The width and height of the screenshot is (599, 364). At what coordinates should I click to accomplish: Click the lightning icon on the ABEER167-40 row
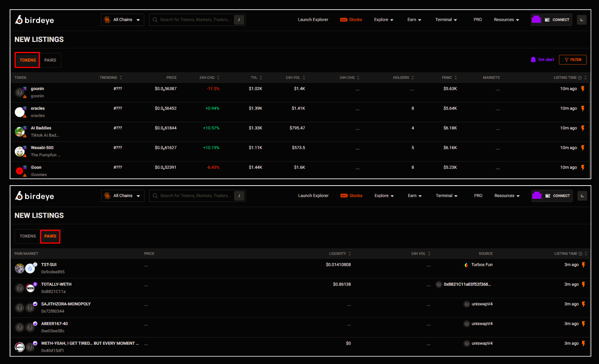point(584,324)
